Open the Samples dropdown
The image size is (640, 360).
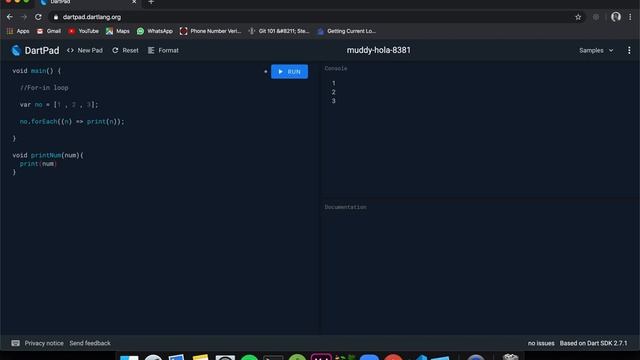coord(596,50)
